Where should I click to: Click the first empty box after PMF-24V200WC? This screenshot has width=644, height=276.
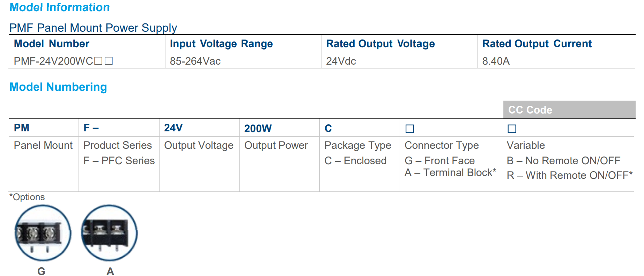98,61
